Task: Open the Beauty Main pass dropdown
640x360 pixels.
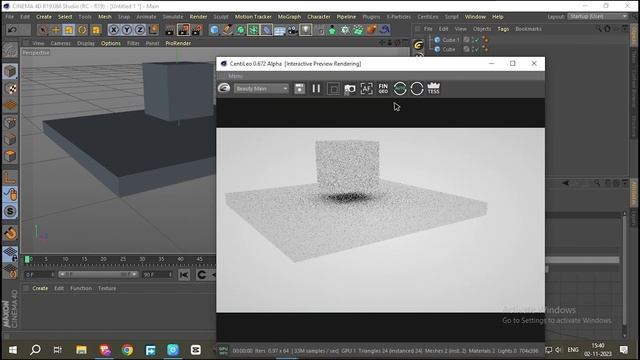Action: click(261, 89)
